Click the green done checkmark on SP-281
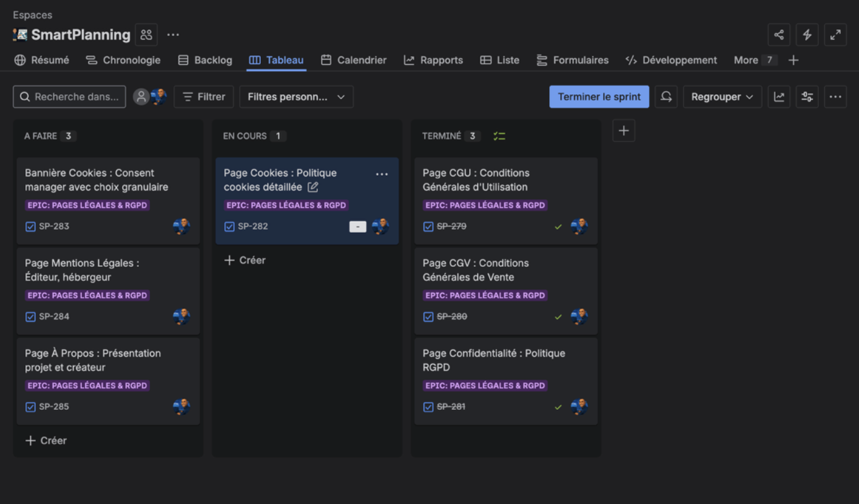The width and height of the screenshot is (859, 504). coord(558,407)
